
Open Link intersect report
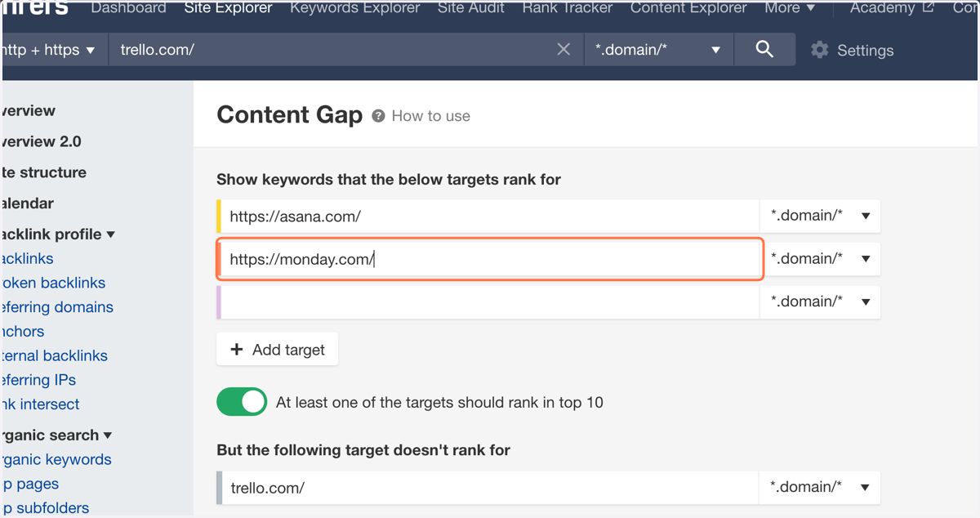pos(41,404)
